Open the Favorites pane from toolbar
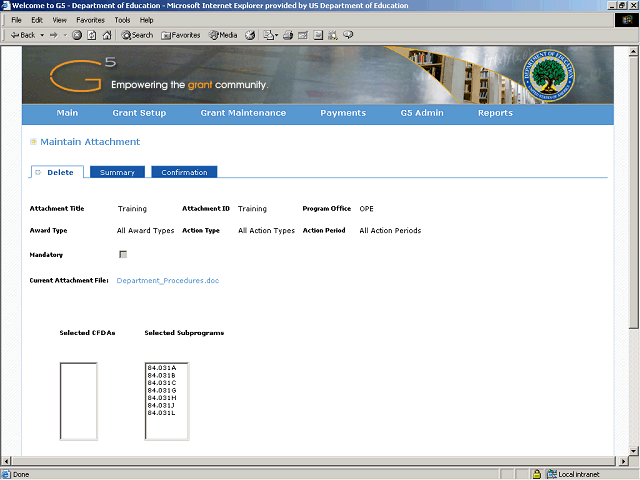 [x=180, y=36]
